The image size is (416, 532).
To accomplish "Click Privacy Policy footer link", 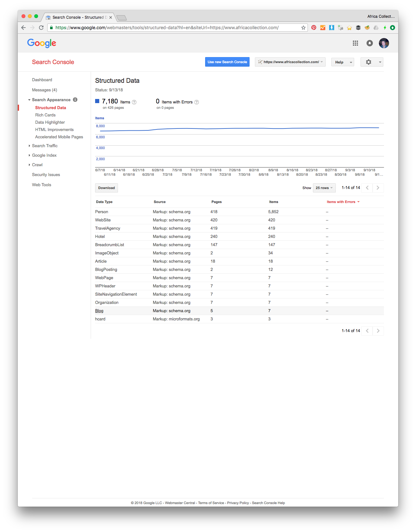I will pos(238,503).
